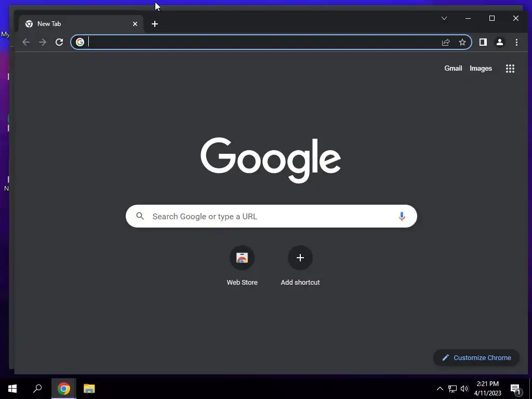The image size is (532, 399).
Task: Open a new tab with plus button
Action: tap(155, 24)
